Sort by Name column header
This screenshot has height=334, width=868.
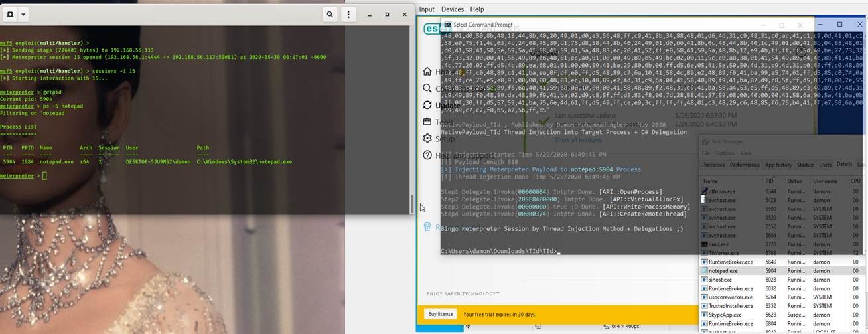pyautogui.click(x=732, y=181)
